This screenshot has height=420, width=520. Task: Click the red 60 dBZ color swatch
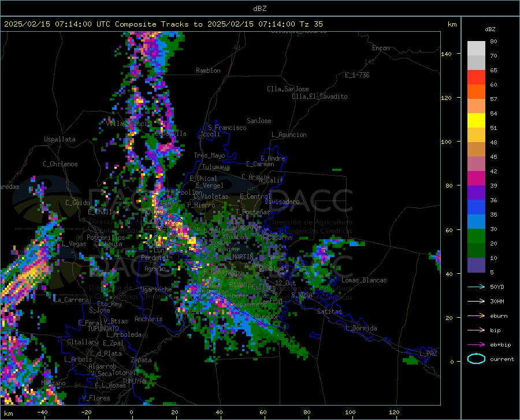(x=476, y=77)
